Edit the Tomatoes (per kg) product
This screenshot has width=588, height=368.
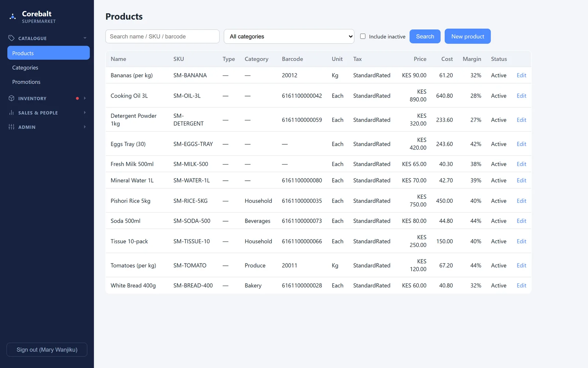(x=521, y=265)
